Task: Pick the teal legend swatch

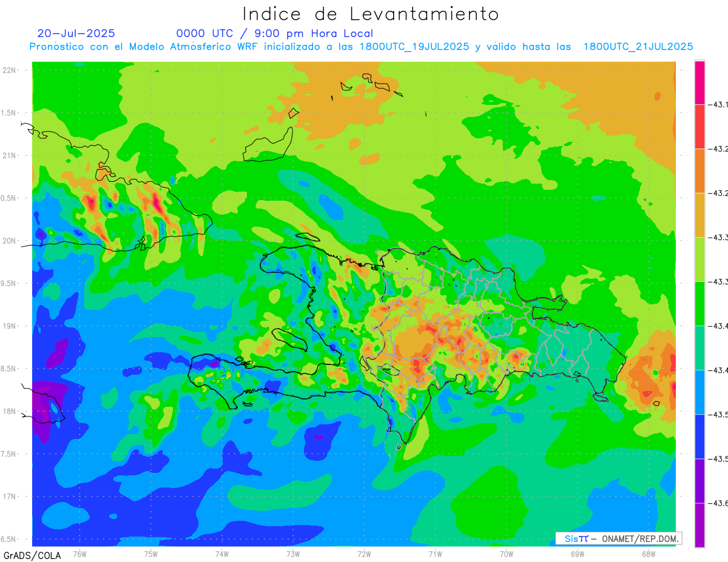Action: pyautogui.click(x=699, y=348)
